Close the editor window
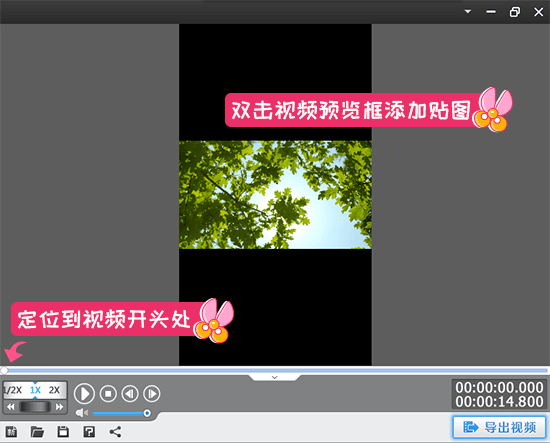550x443 pixels. click(538, 12)
